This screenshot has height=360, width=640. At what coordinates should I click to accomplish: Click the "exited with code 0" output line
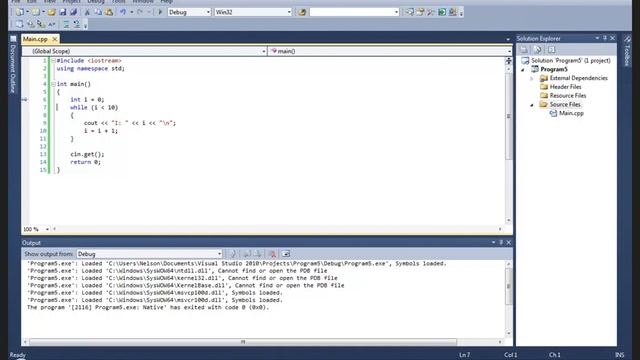pyautogui.click(x=148, y=307)
